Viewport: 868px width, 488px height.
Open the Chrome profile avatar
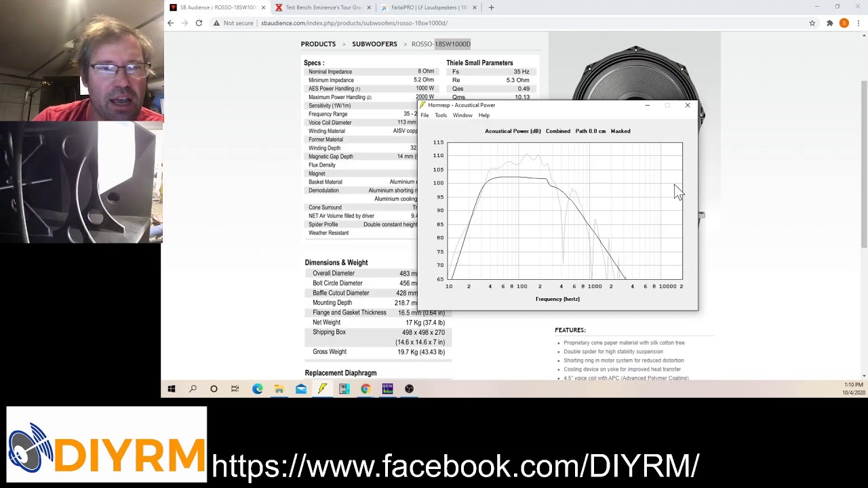[x=844, y=23]
